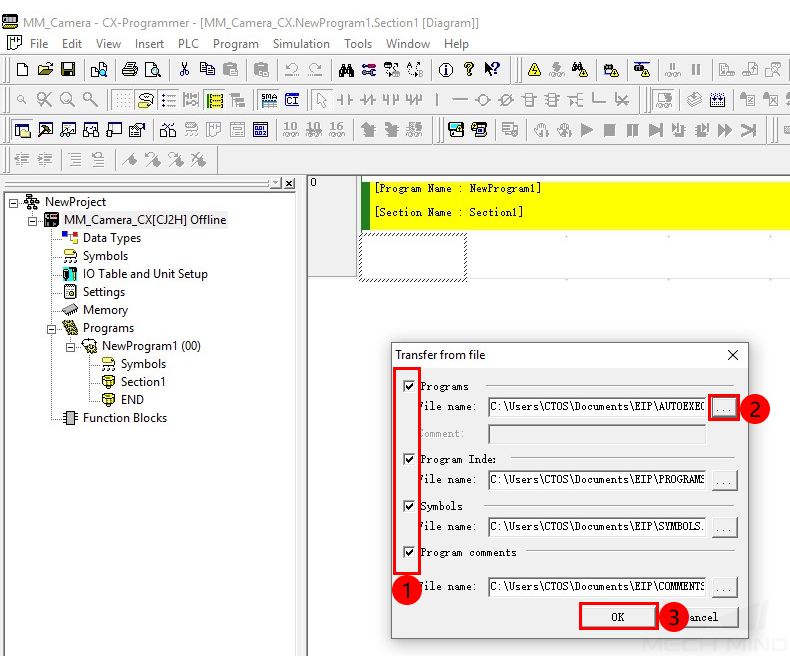The image size is (790, 656).
Task: Toggle the project workspace view icon
Action: pos(22,130)
